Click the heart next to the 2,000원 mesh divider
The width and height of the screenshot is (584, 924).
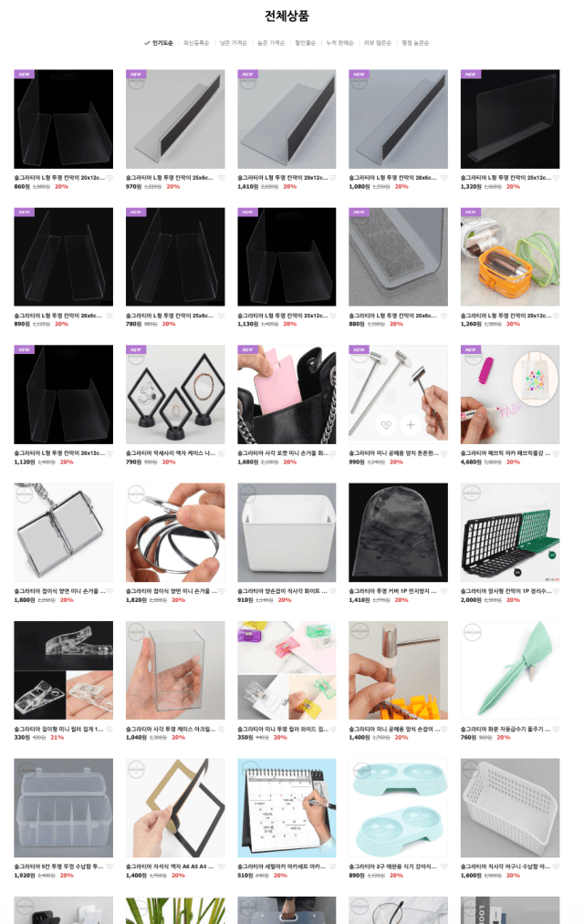pos(556,591)
